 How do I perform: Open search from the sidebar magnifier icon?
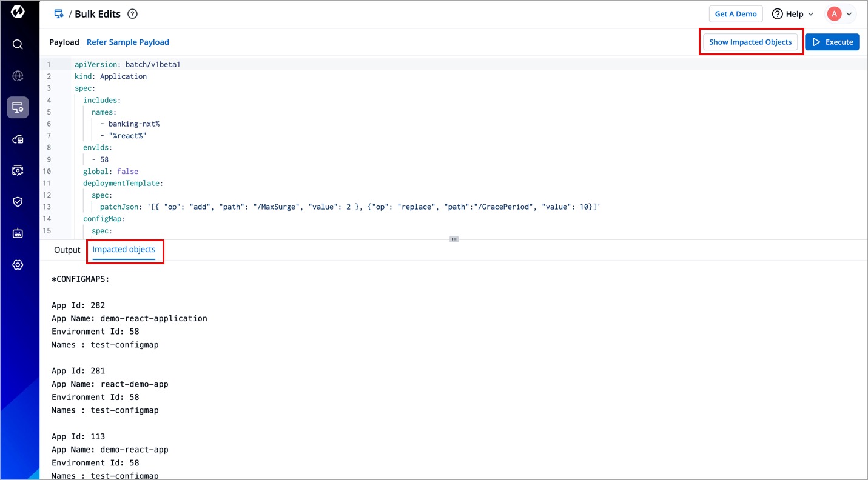pyautogui.click(x=18, y=44)
